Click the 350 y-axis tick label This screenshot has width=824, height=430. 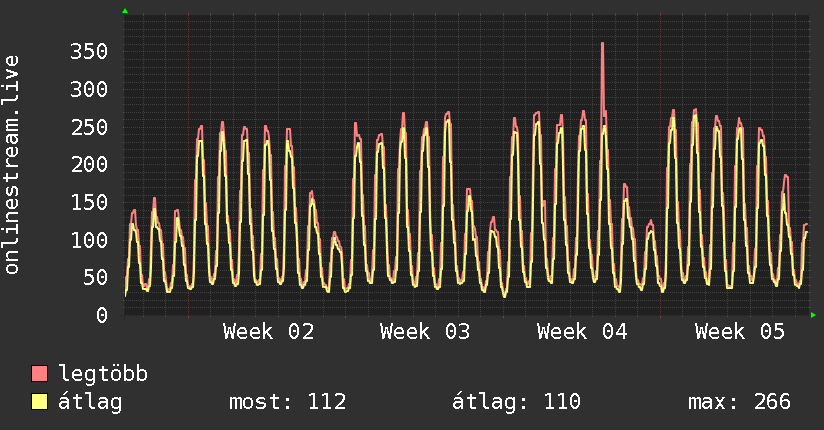coord(88,52)
